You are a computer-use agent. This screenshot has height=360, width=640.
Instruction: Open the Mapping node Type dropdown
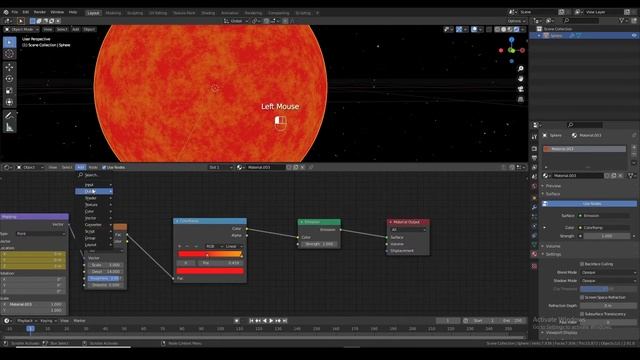click(41, 234)
